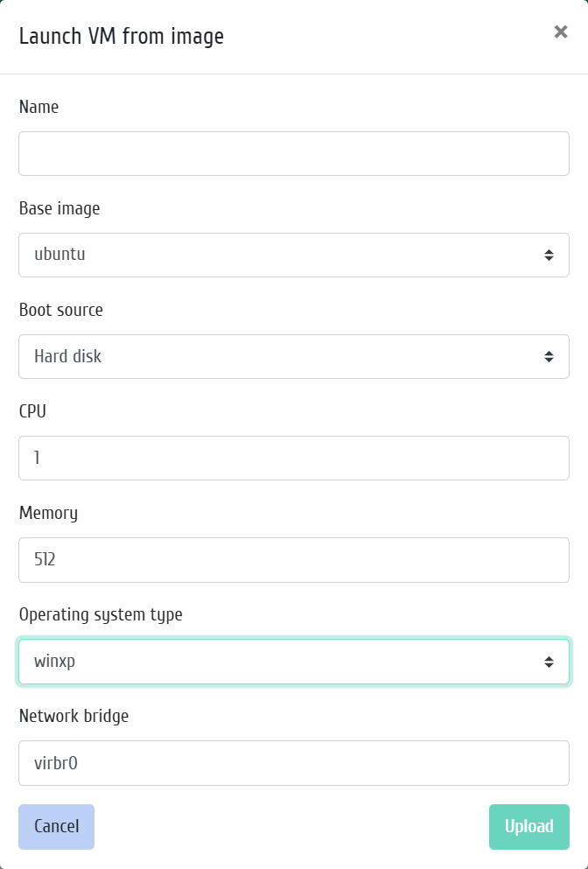The height and width of the screenshot is (869, 588).
Task: Expand the Operating system type dropdown showing winxp
Action: tap(294, 662)
